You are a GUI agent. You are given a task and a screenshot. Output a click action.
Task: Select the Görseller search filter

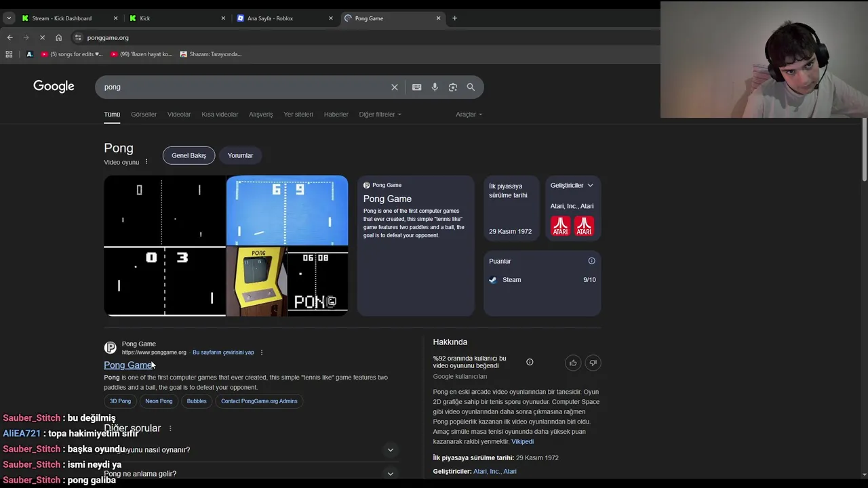[x=144, y=115]
